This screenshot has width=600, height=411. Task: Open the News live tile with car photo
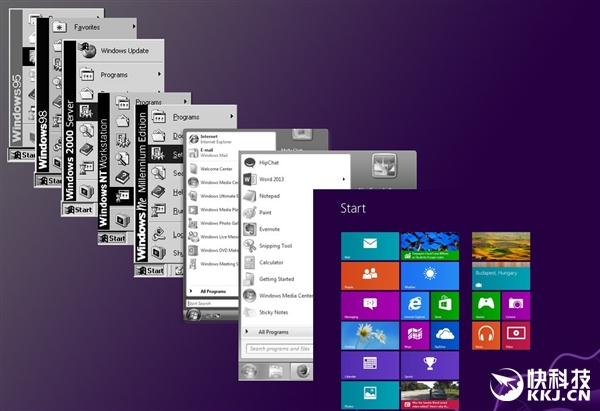(430, 395)
